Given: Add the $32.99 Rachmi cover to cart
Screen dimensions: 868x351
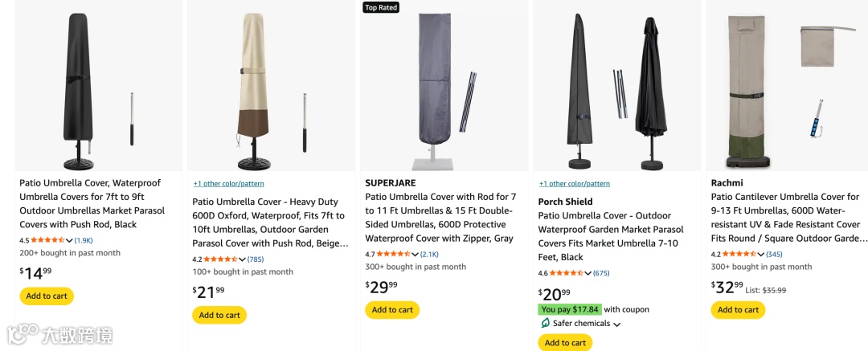Looking at the screenshot, I should pos(738,309).
